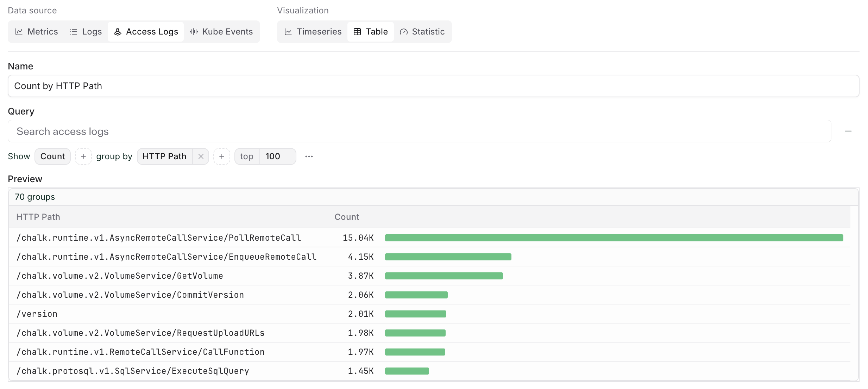
Task: Add another group-by field after HTTP Path
Action: point(222,156)
